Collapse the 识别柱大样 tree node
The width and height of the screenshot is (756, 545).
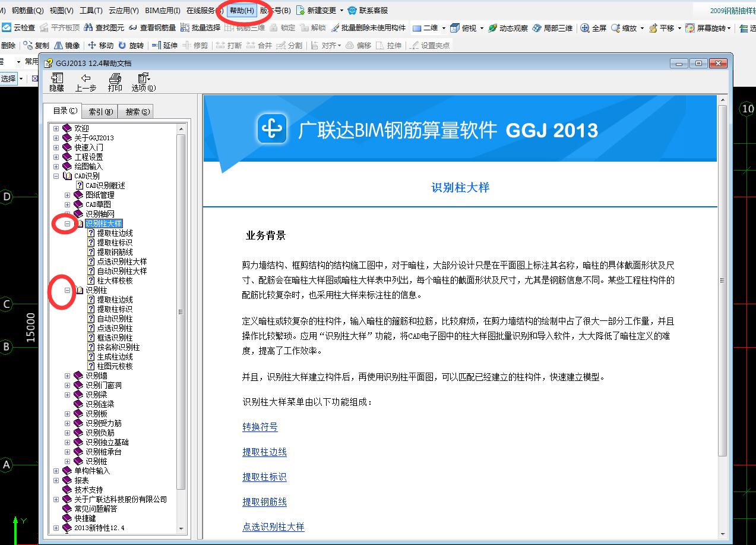(x=68, y=223)
